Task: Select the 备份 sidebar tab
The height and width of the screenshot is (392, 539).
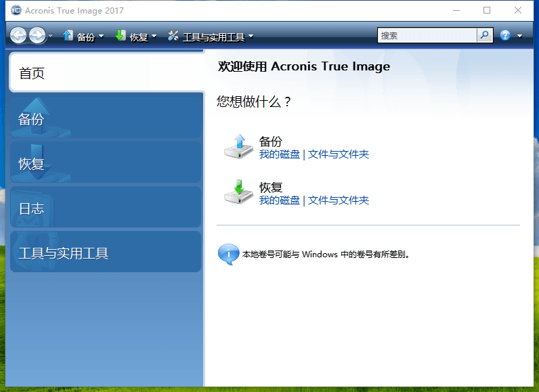Action: coord(106,118)
